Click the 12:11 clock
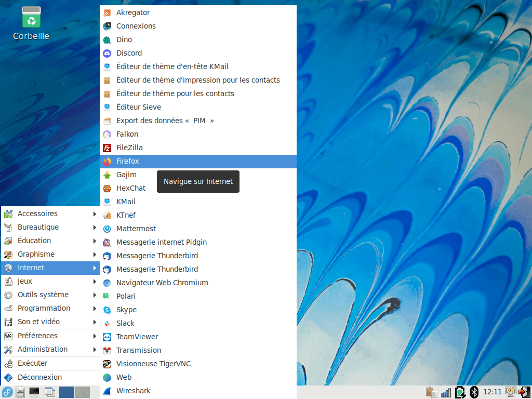The width and height of the screenshot is (532, 399). (493, 392)
